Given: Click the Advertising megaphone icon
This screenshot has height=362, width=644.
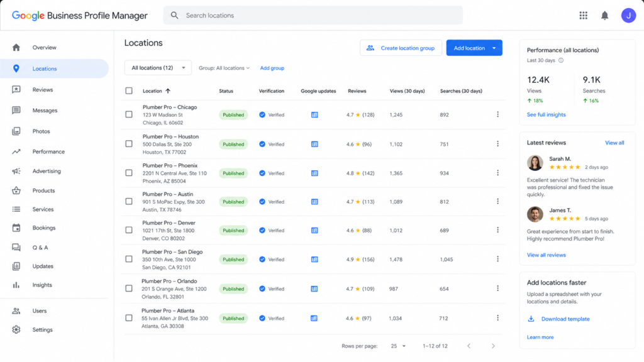Looking at the screenshot, I should point(16,171).
